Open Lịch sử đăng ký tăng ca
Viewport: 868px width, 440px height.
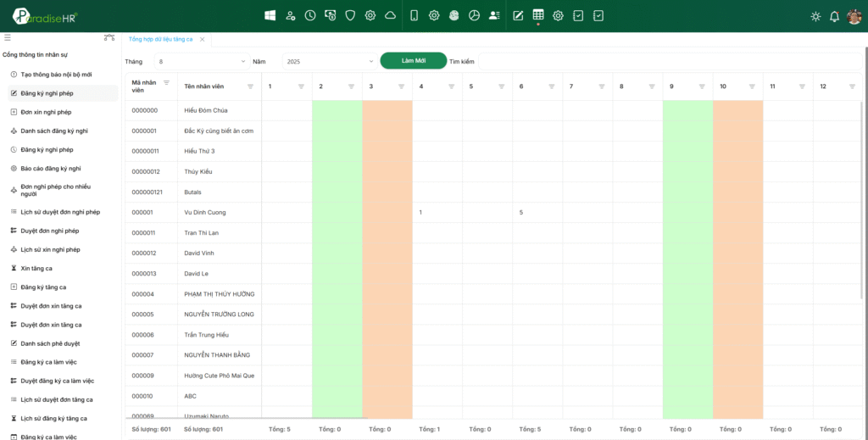(x=53, y=419)
